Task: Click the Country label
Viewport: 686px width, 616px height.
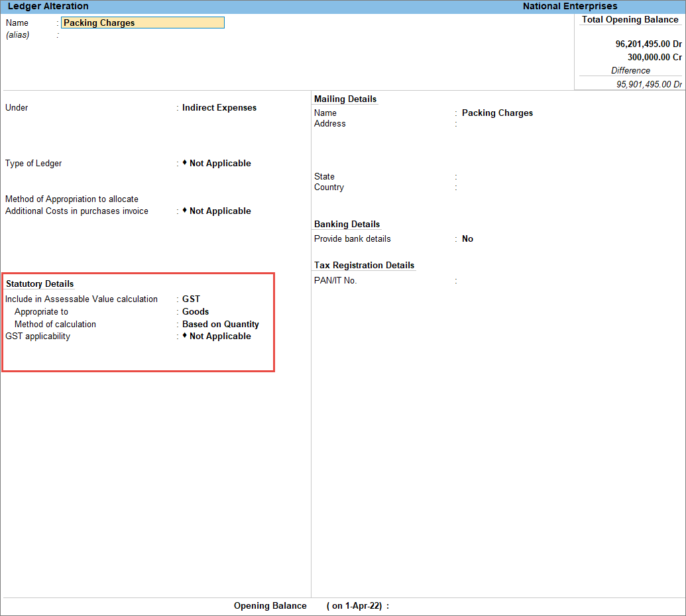Action: (x=329, y=187)
